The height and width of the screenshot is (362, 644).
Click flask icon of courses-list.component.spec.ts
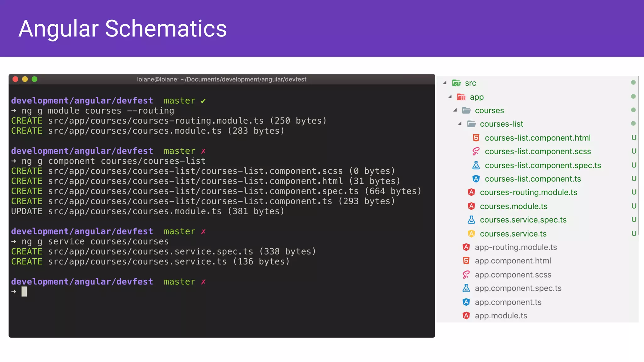click(476, 165)
